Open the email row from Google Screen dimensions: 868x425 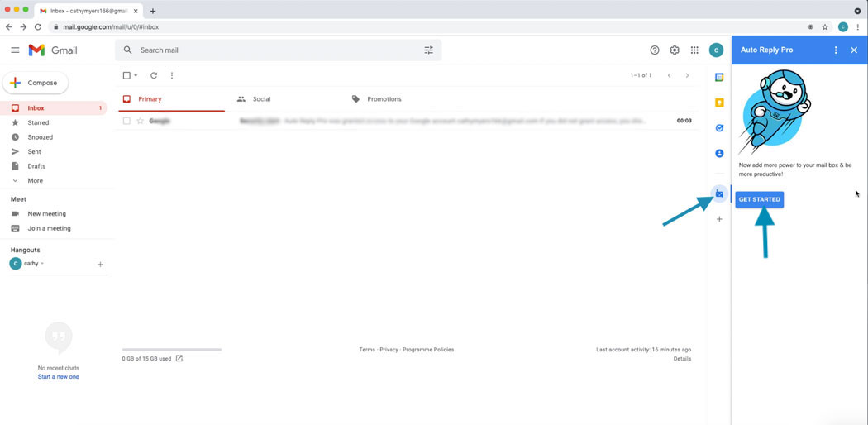coord(406,121)
